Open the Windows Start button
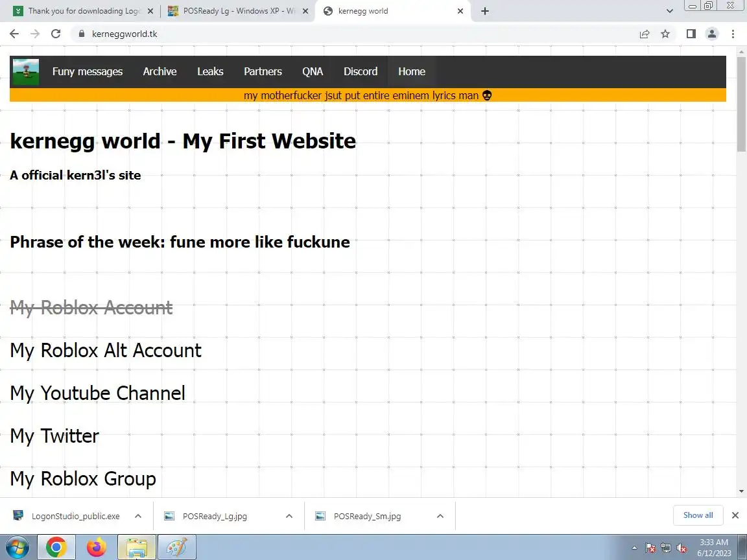The width and height of the screenshot is (747, 560). click(x=17, y=547)
